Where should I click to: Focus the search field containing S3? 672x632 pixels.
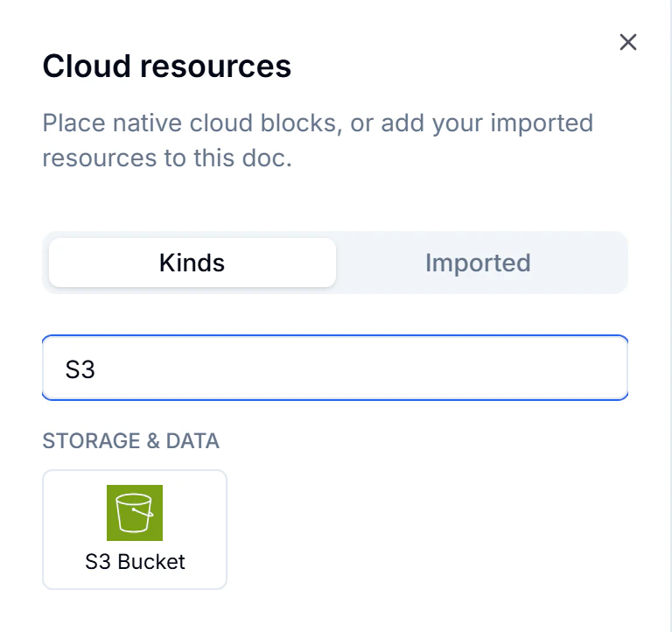(x=335, y=368)
